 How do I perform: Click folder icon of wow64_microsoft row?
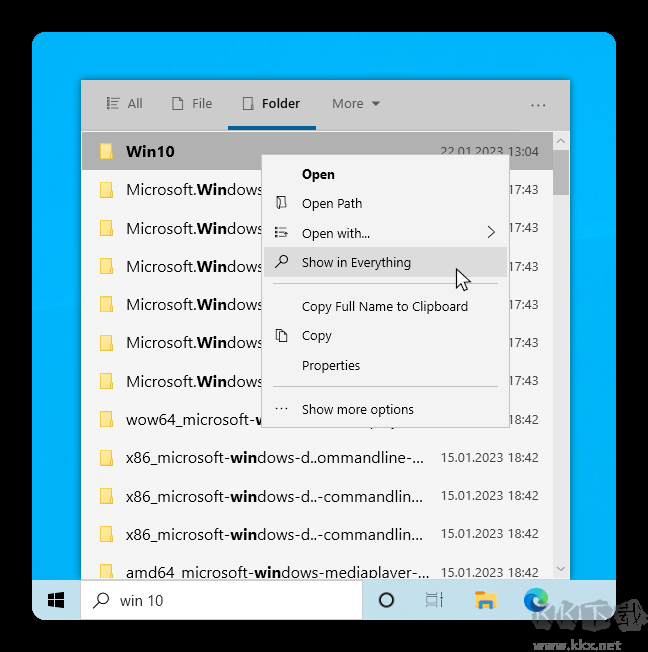click(x=106, y=419)
